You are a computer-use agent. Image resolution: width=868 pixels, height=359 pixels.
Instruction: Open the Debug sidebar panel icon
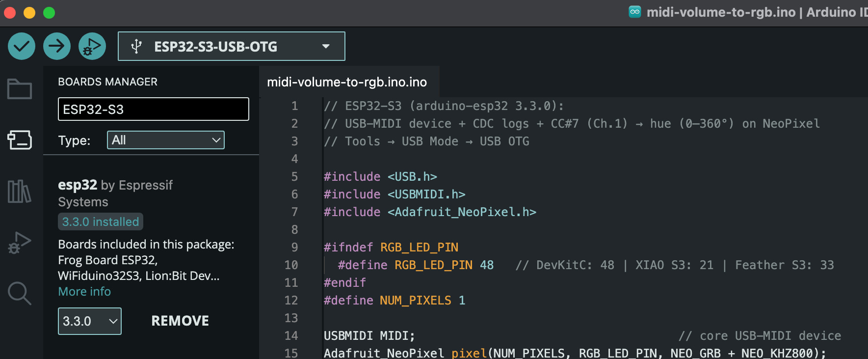20,243
